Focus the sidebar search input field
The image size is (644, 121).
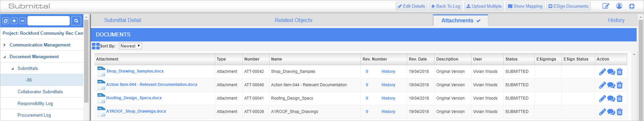coord(49,21)
